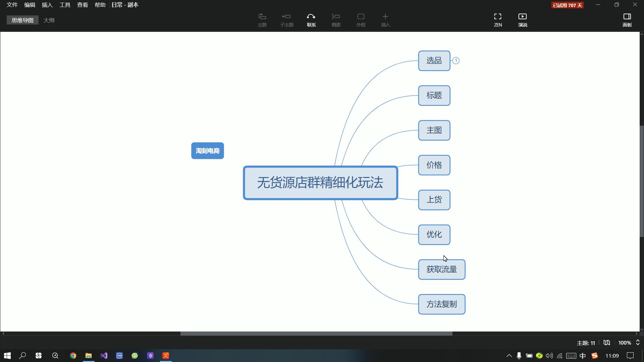
Task: Select the 联系 relationship tool
Action: click(311, 19)
